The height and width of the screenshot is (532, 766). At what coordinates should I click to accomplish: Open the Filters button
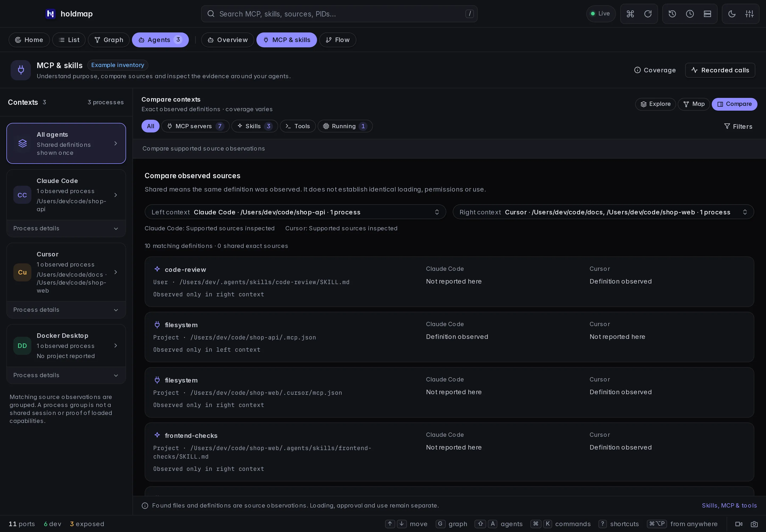coord(738,126)
